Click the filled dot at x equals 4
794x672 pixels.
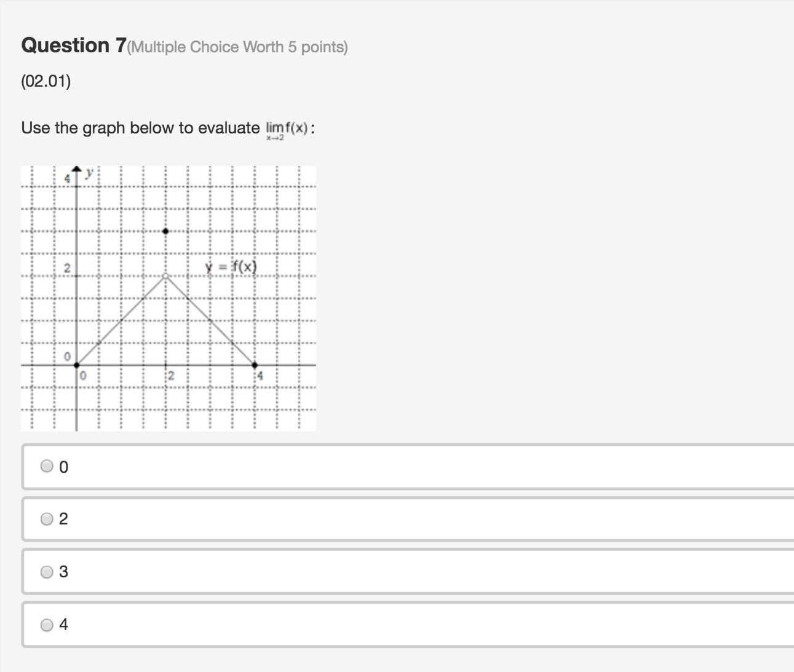point(255,365)
